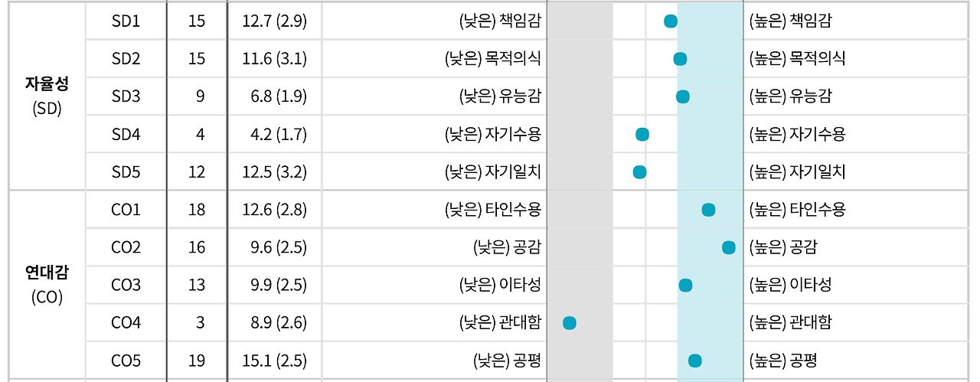Image resolution: width=980 pixels, height=382 pixels.
Task: Click the CO4 관대함 score dot
Action: pos(570,323)
